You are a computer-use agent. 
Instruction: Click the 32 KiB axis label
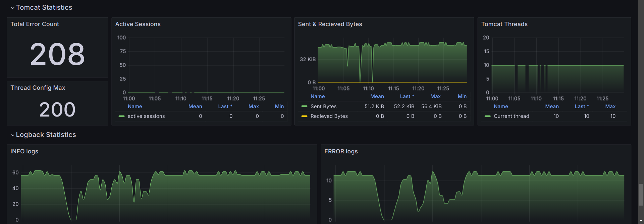308,59
